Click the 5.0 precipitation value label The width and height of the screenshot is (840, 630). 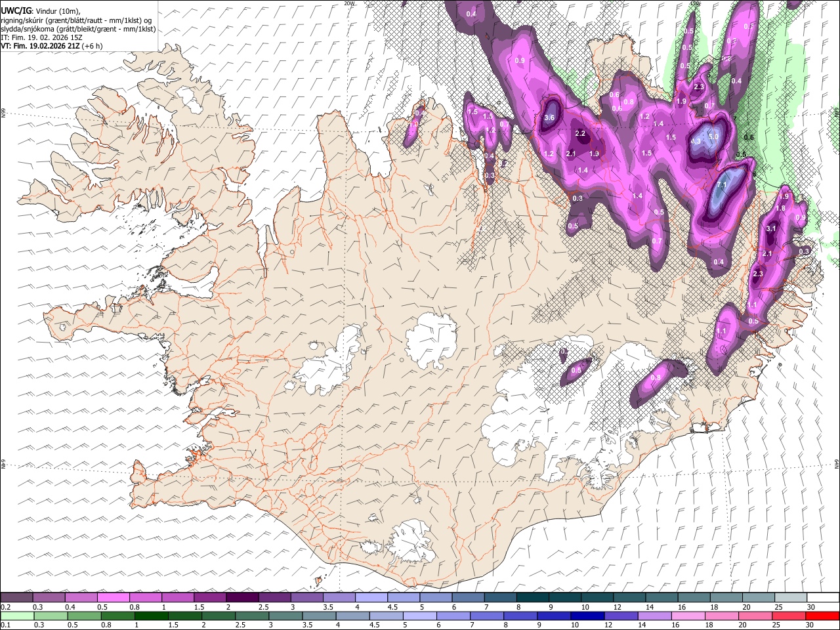coord(714,137)
